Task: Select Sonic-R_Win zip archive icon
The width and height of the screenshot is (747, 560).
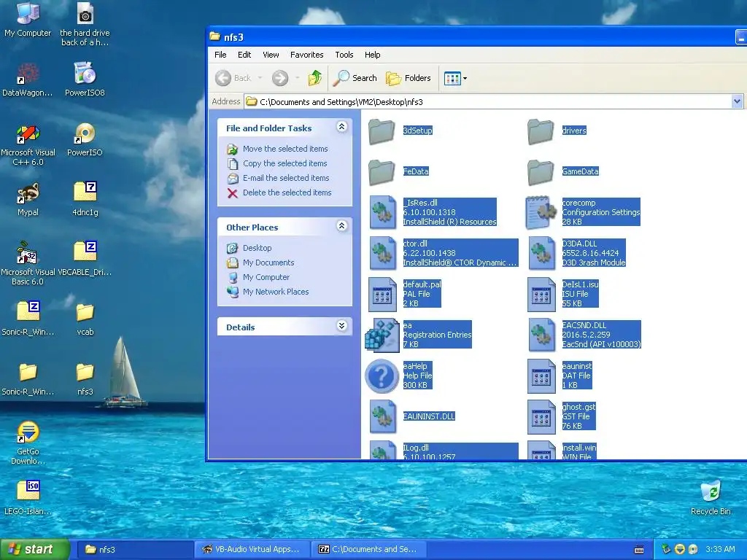Action: [x=28, y=318]
